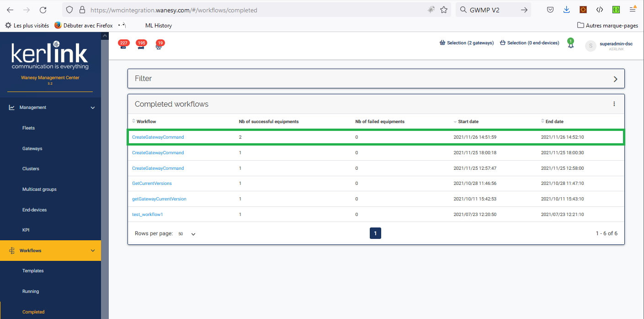
Task: Bookmark this page with the star icon
Action: [x=443, y=10]
